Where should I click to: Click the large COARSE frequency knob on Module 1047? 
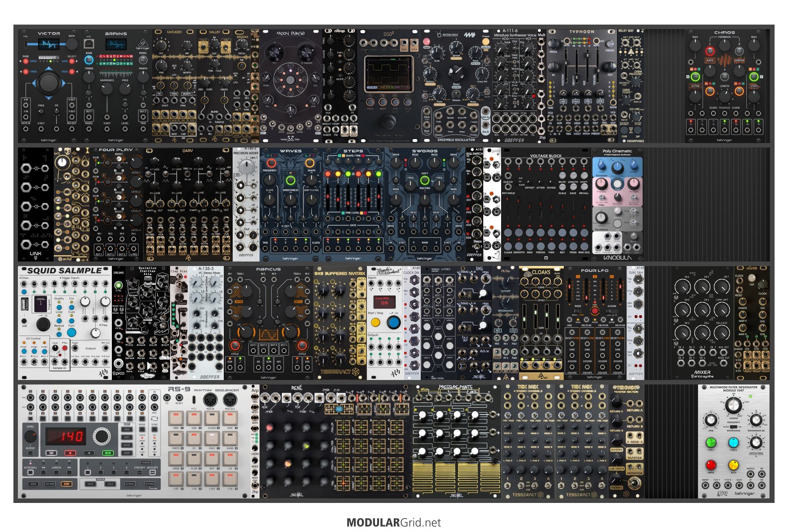tap(733, 405)
